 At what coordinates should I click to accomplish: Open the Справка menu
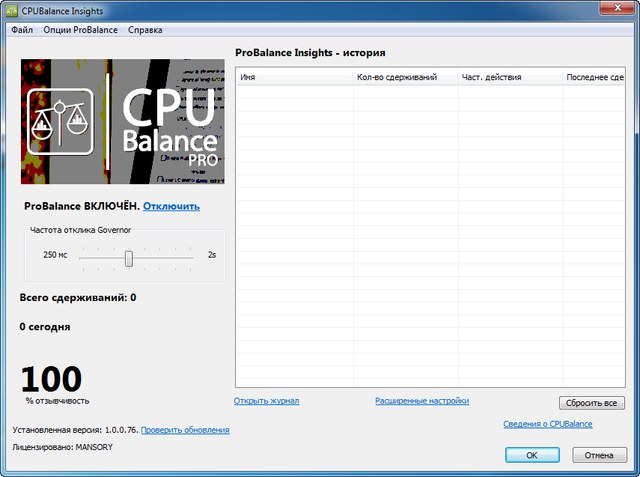pos(147,30)
